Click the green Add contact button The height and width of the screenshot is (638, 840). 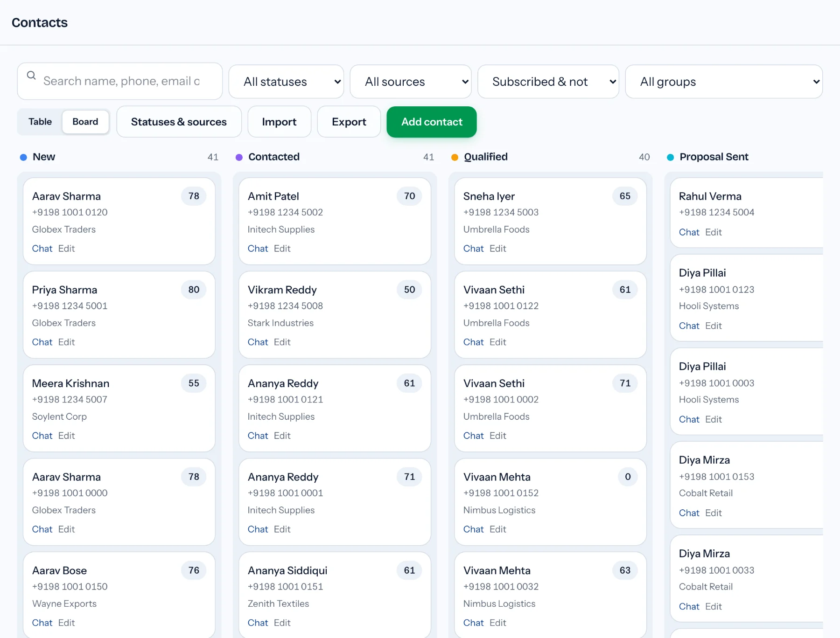(432, 122)
